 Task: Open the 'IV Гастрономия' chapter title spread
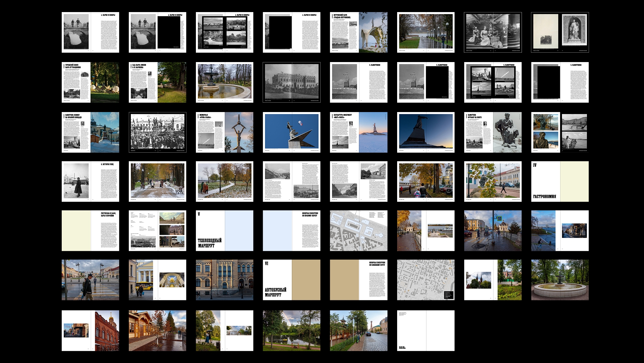click(560, 182)
